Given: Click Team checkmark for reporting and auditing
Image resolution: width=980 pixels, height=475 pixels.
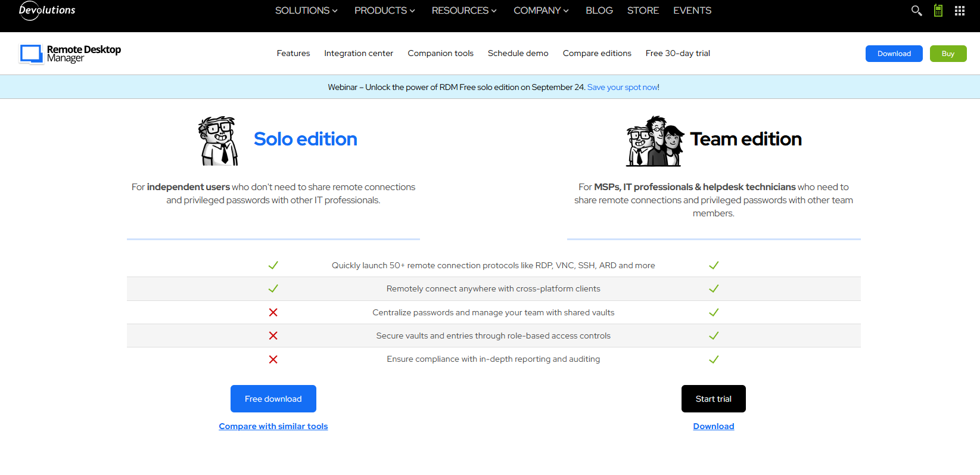Looking at the screenshot, I should coord(714,359).
